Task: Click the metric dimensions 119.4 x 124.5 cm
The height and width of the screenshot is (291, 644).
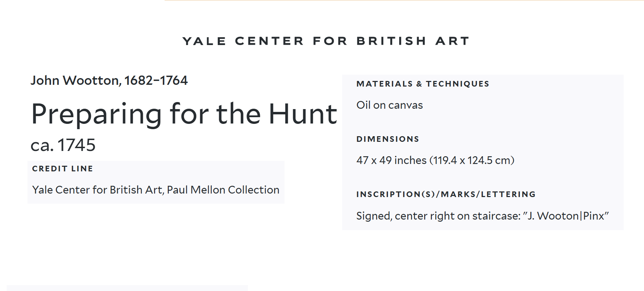Action: (472, 160)
